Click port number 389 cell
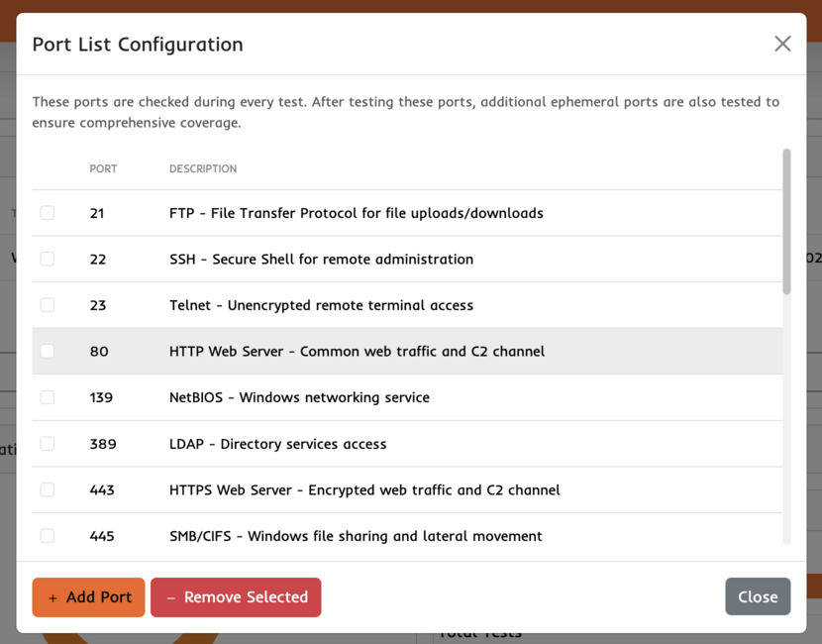 coord(103,444)
